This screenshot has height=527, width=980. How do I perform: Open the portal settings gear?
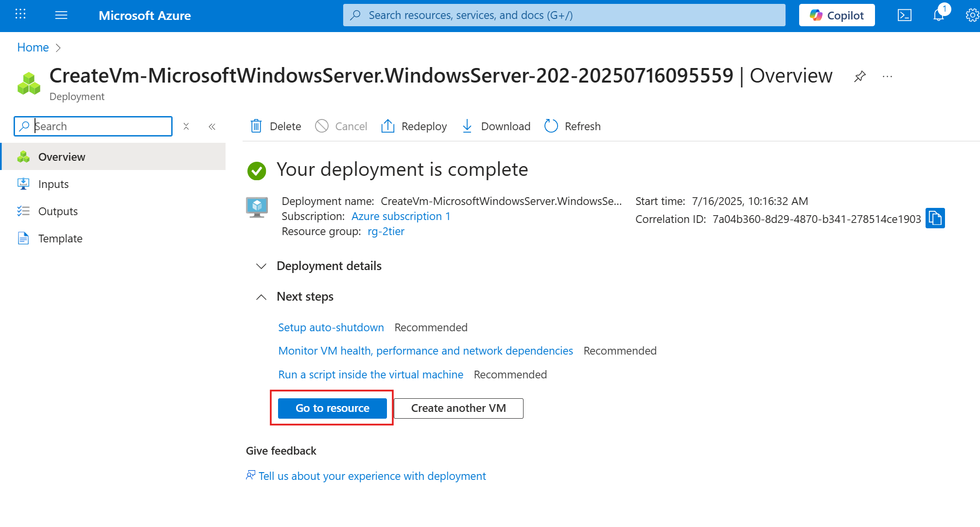[x=971, y=15]
